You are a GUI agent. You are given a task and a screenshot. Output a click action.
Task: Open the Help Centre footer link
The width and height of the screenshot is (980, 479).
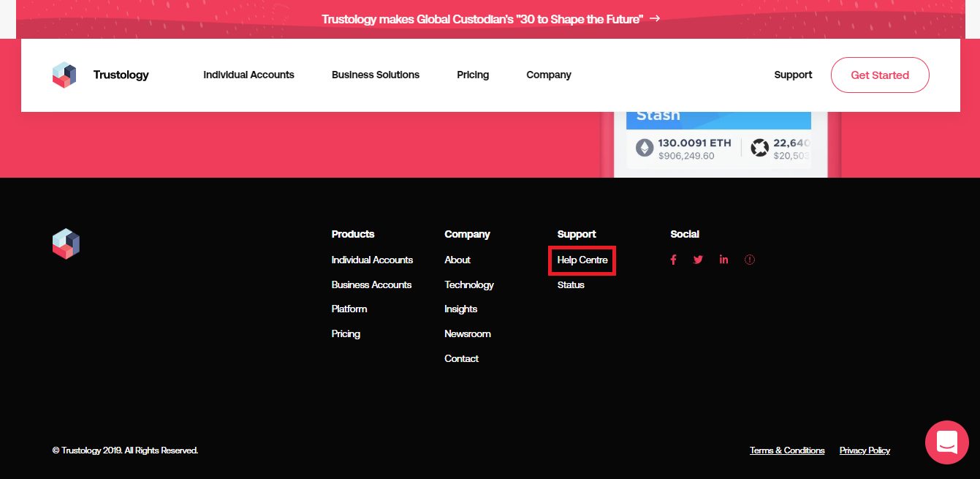click(x=582, y=260)
